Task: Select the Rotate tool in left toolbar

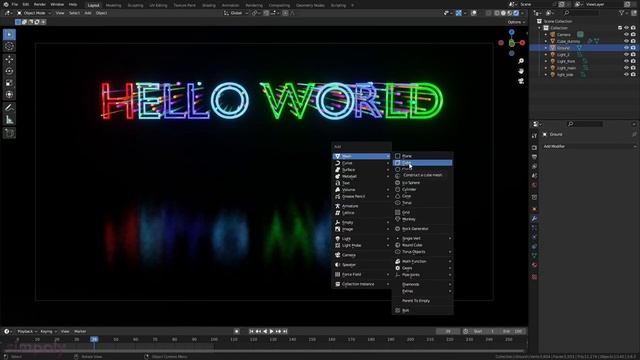Action: pos(9,71)
